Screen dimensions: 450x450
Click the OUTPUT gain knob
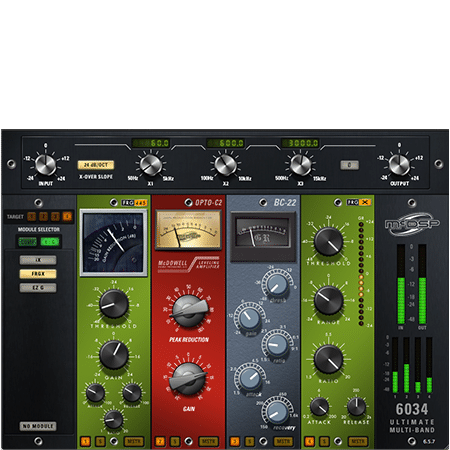tap(399, 165)
